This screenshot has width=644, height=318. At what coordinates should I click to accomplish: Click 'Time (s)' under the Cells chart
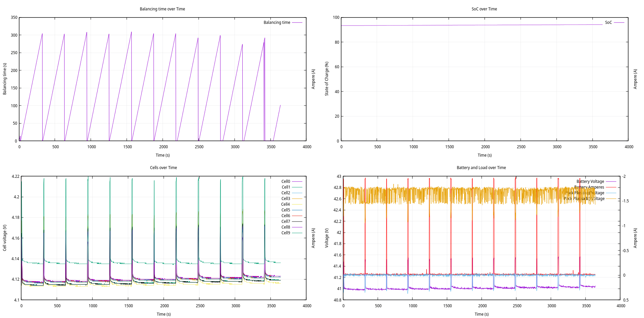pos(164,314)
